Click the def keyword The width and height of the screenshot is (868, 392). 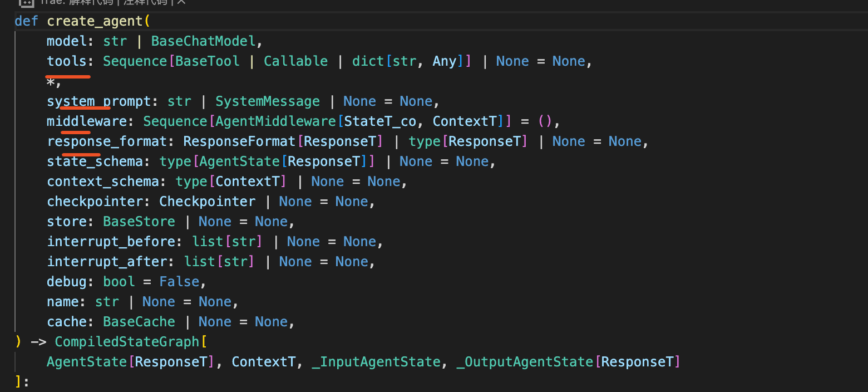(x=26, y=21)
